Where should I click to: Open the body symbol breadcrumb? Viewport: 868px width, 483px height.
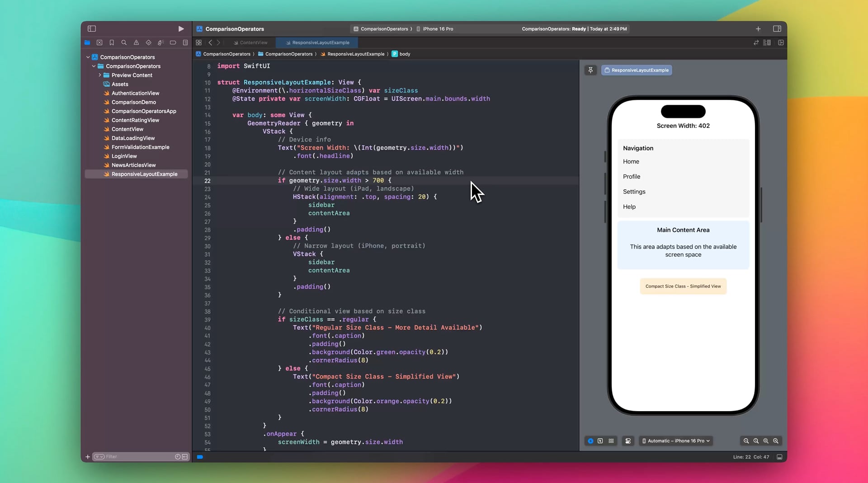coord(401,54)
